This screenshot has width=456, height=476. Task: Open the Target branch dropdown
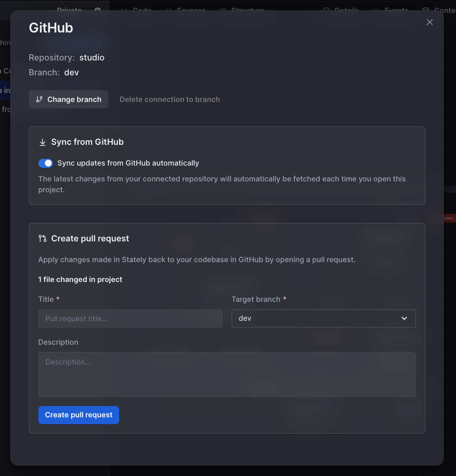[323, 319]
